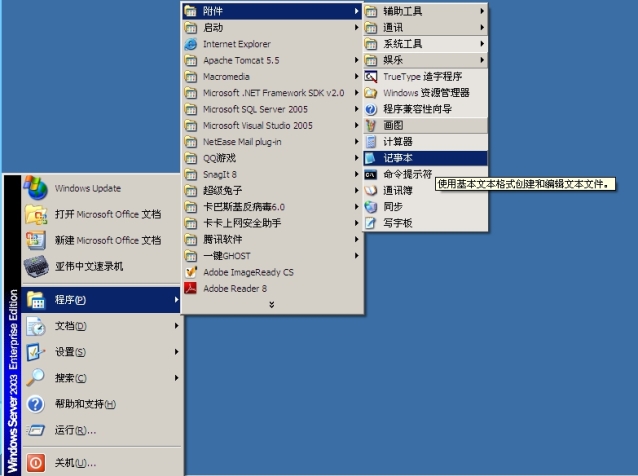
Task: Click the 通讯簿 label text
Action: pyautogui.click(x=398, y=190)
